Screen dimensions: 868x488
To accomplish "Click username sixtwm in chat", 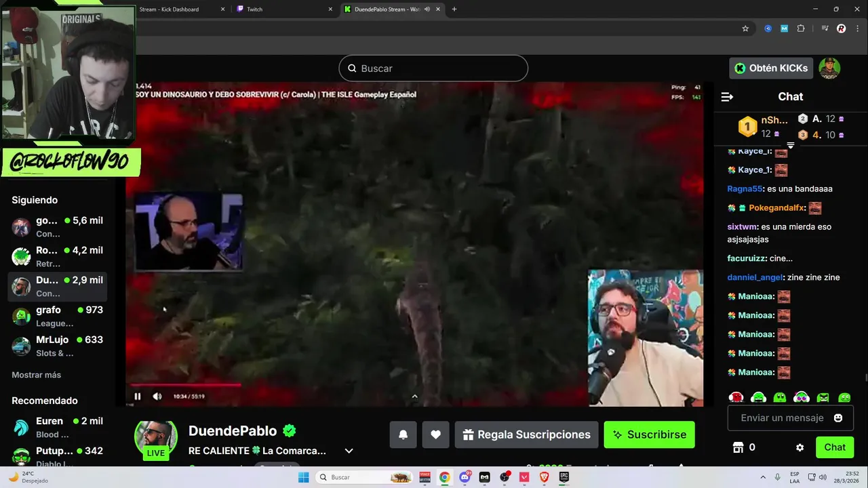I will 742,227.
